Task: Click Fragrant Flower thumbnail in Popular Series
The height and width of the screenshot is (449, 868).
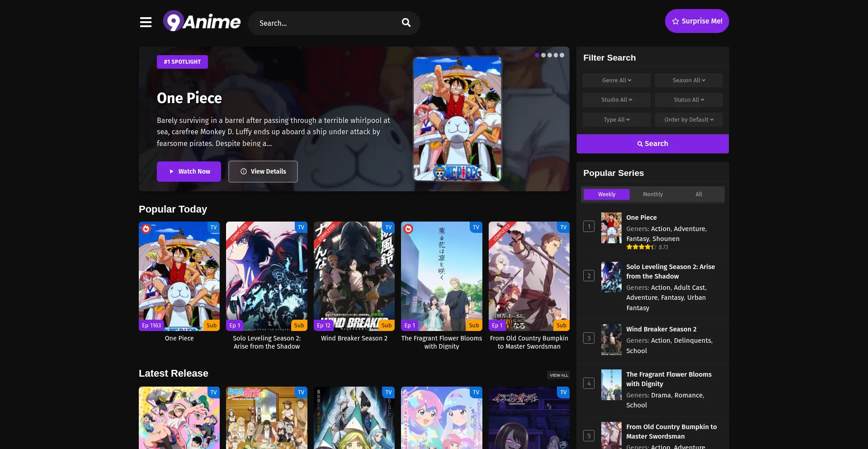Action: click(611, 385)
